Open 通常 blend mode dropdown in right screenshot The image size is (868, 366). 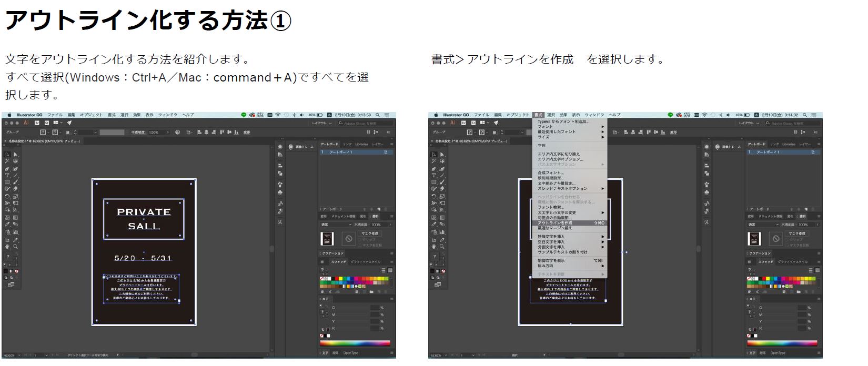pyautogui.click(x=762, y=225)
